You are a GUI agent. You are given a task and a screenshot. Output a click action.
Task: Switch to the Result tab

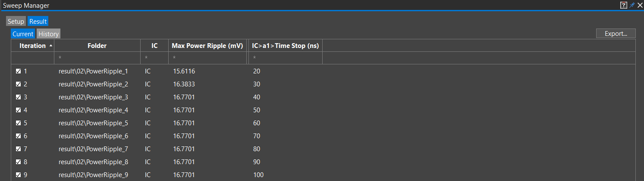[x=38, y=21]
